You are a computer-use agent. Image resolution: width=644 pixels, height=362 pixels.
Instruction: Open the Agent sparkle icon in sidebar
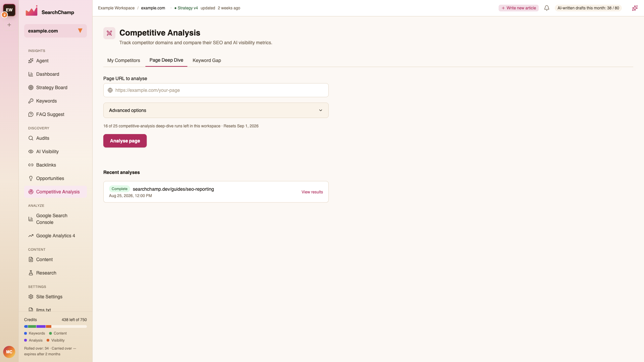point(31,61)
